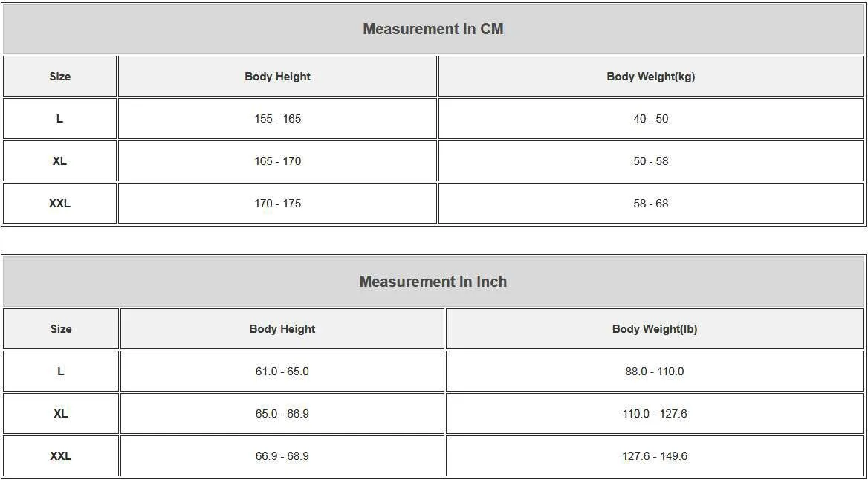Viewport: 868px width, 480px height.
Task: Click the 50 - 58 weight cell
Action: [x=651, y=161]
